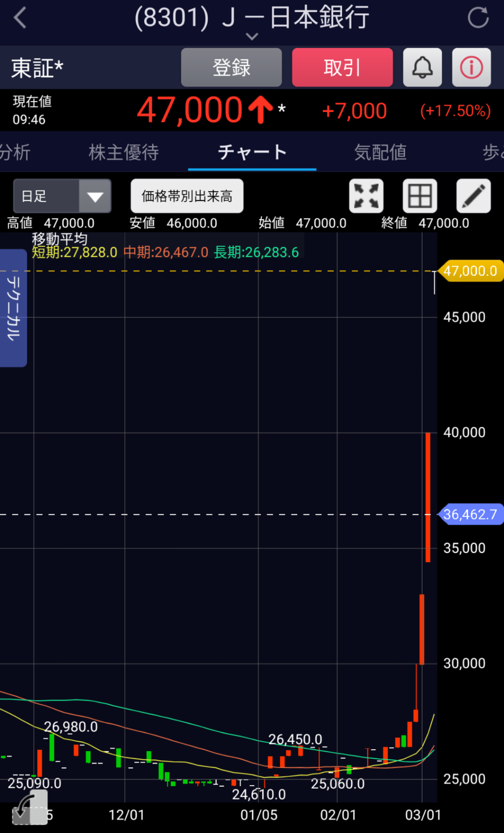This screenshot has height=833, width=504.
Task: Tap the 24,610.0 low annotation on chart
Action: (x=259, y=794)
